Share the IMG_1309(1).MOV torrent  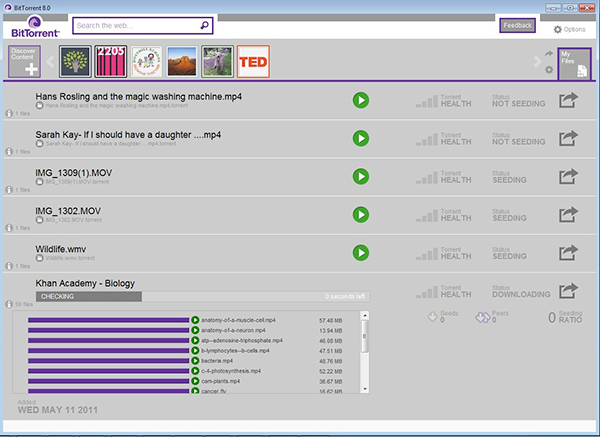[568, 176]
